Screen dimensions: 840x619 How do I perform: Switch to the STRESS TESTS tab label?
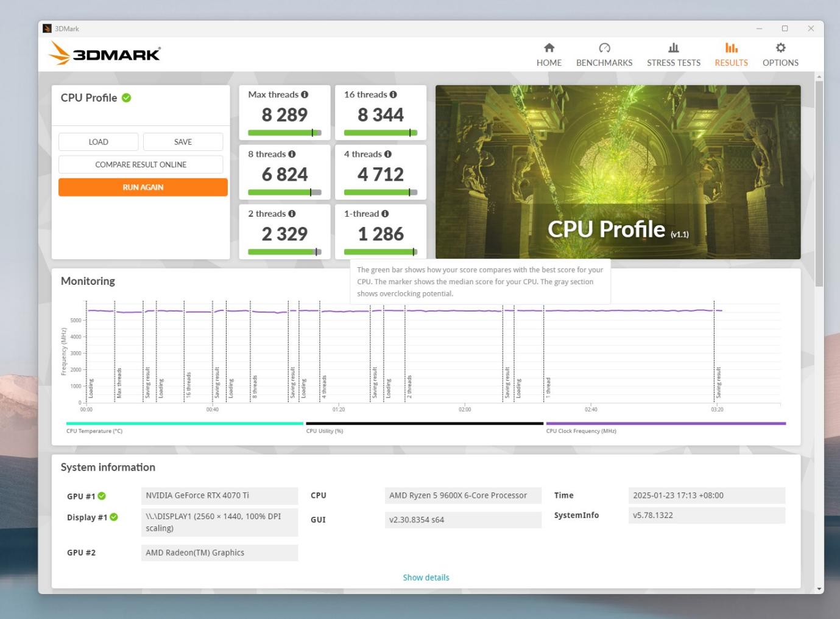pyautogui.click(x=674, y=63)
